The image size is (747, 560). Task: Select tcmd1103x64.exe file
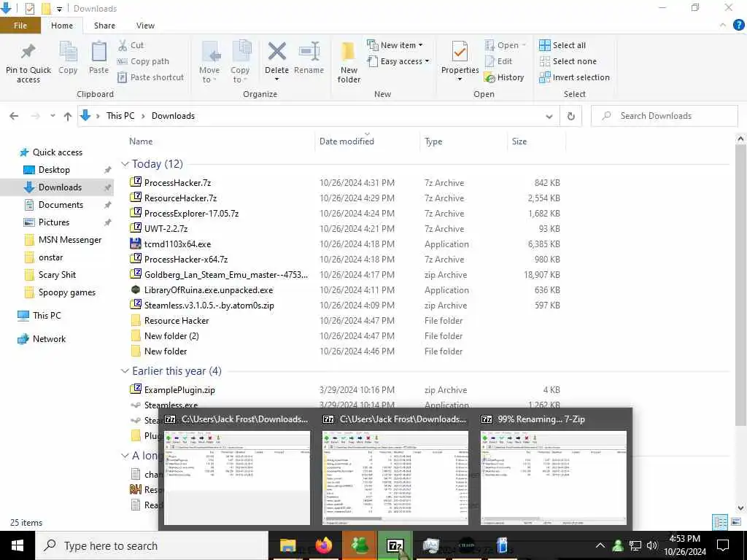click(x=177, y=244)
